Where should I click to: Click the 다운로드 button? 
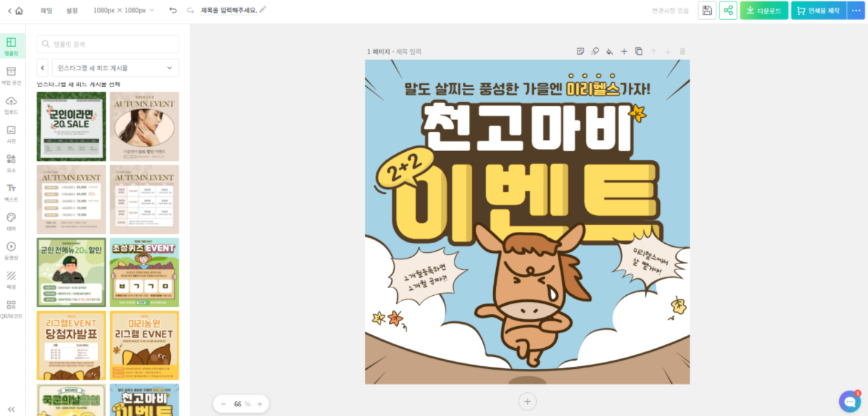tap(764, 11)
